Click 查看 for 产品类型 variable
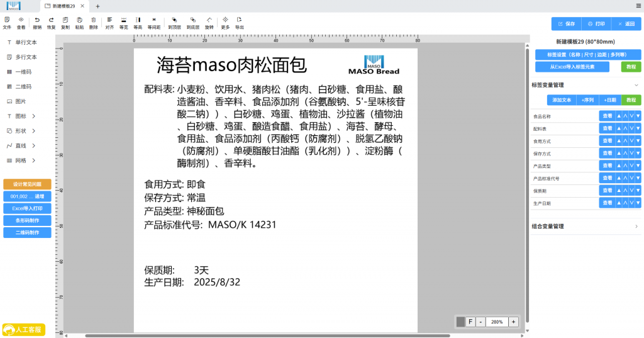 click(608, 166)
